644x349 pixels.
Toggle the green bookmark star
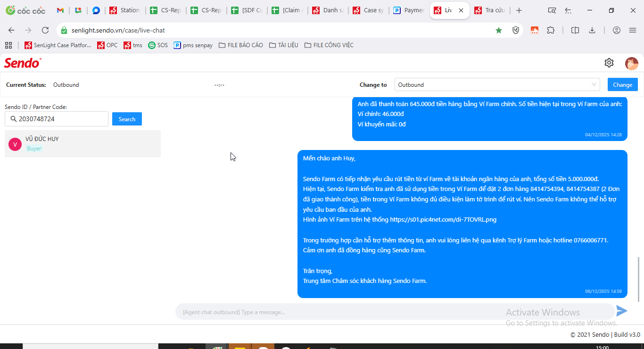click(499, 30)
